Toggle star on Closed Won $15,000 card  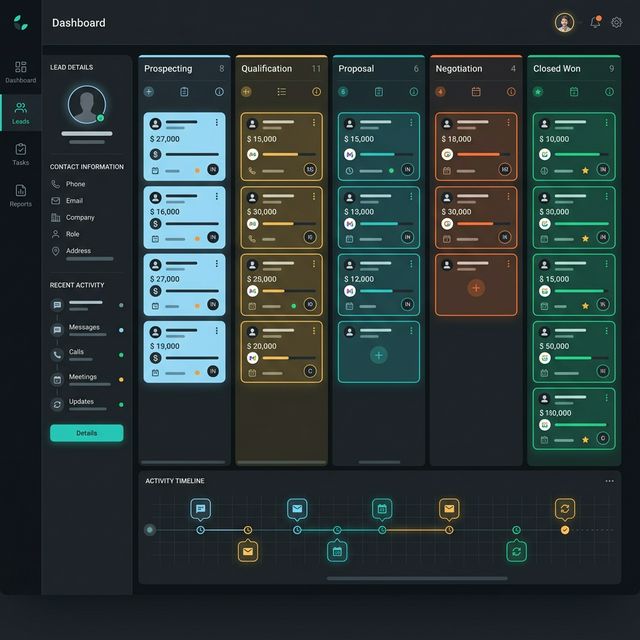pos(585,306)
